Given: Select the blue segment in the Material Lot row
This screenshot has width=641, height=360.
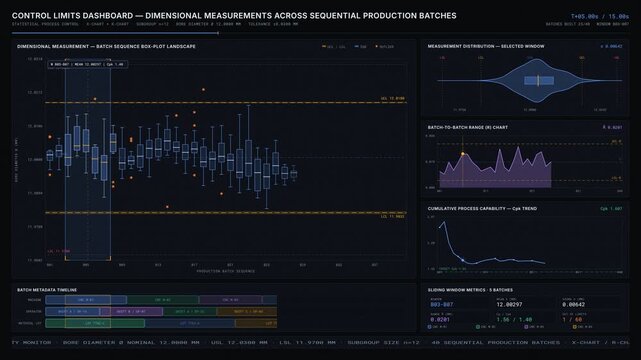Looking at the screenshot, I should [190, 323].
